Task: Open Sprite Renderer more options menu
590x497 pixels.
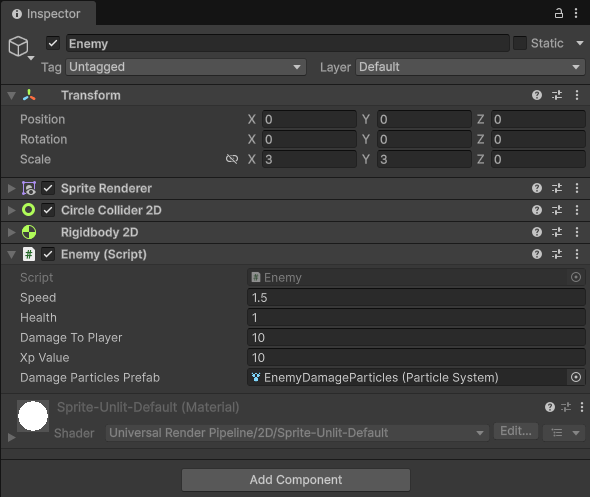Action: (x=577, y=188)
